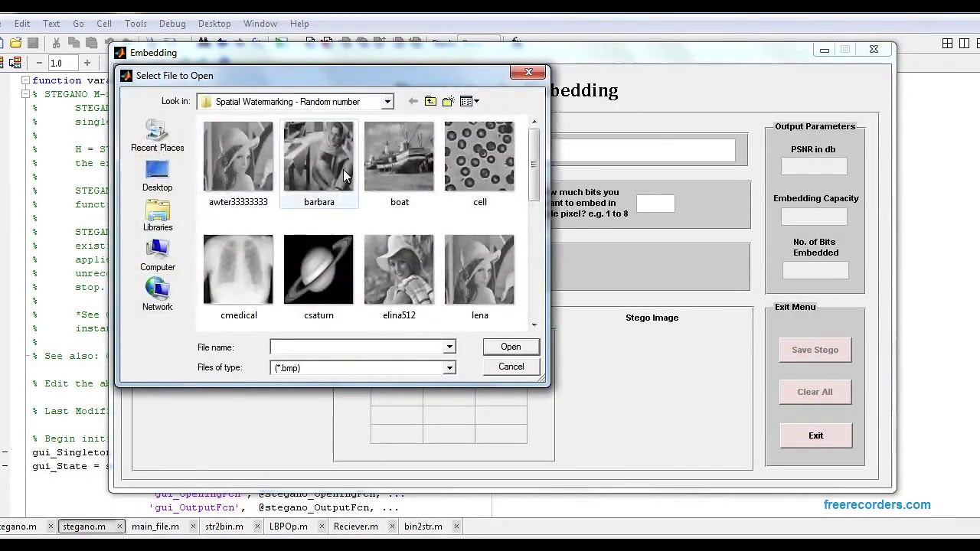The height and width of the screenshot is (551, 980).
Task: Open the Cell menu
Action: coord(104,24)
